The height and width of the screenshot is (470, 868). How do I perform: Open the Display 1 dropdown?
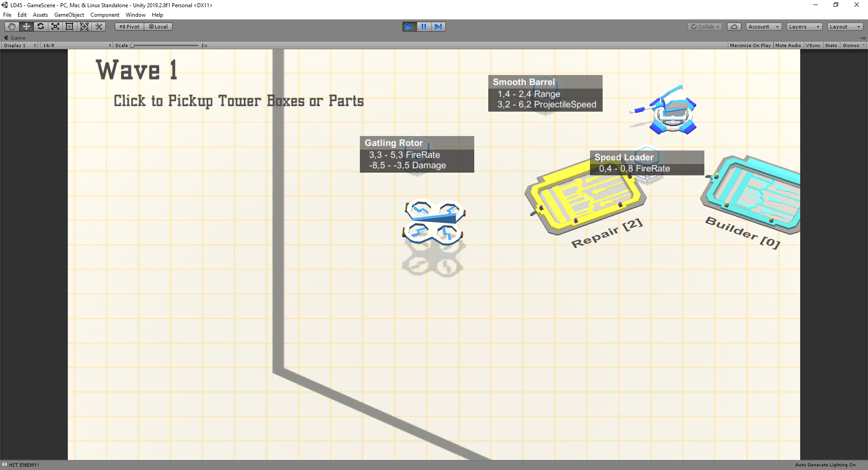(20, 46)
